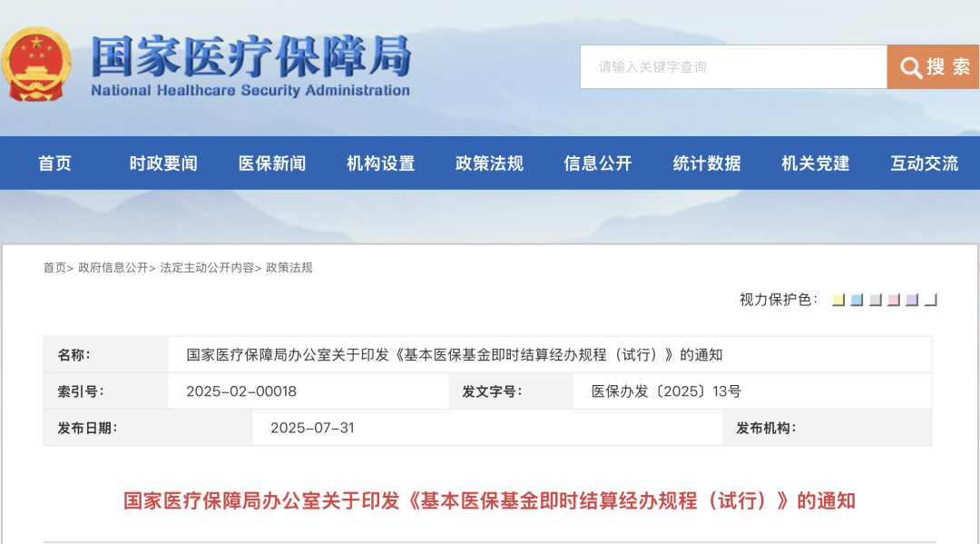The width and height of the screenshot is (980, 544).
Task: Click the 国家医疗保障局 site title
Action: pos(250,56)
